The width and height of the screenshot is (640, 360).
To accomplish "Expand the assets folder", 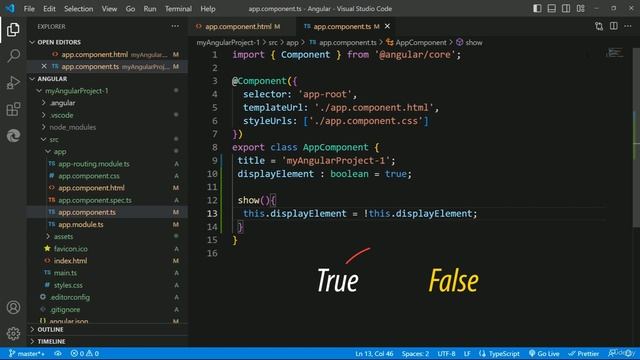I will (63, 236).
